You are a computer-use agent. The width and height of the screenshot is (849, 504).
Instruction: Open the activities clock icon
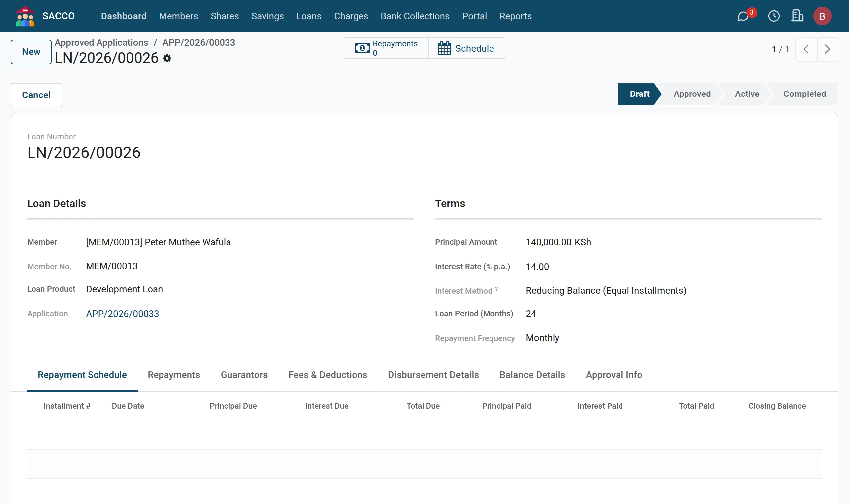point(774,16)
